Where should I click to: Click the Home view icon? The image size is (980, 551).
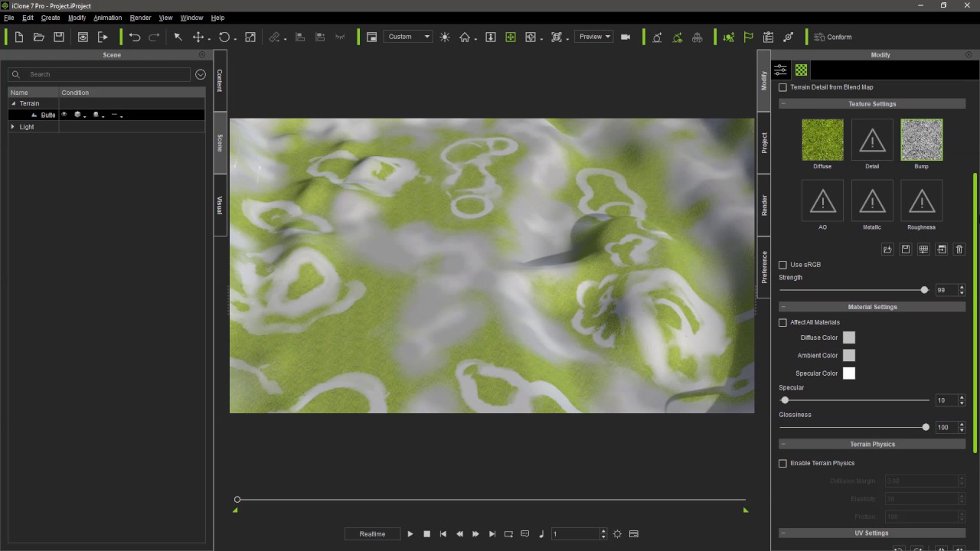(x=465, y=37)
